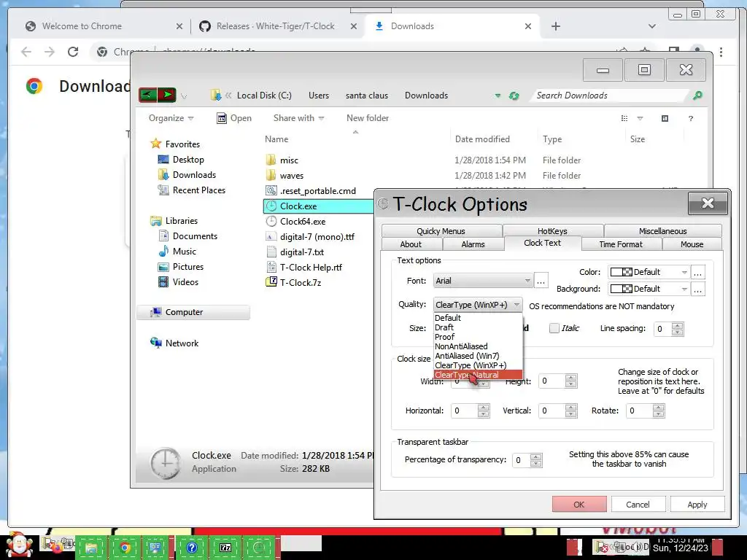Viewport: 747px width, 560px height.
Task: Expand the Chrome tab search chevron
Action: click(651, 26)
